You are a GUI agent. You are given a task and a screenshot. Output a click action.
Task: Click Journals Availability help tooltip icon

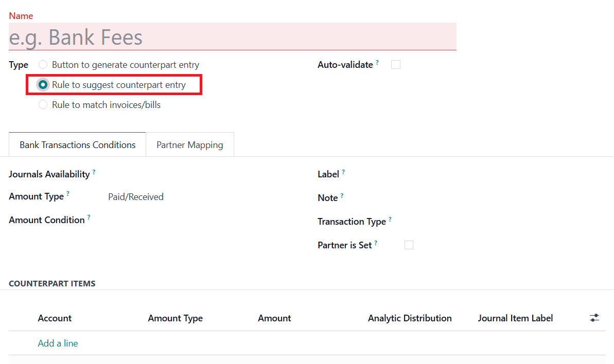94,172
